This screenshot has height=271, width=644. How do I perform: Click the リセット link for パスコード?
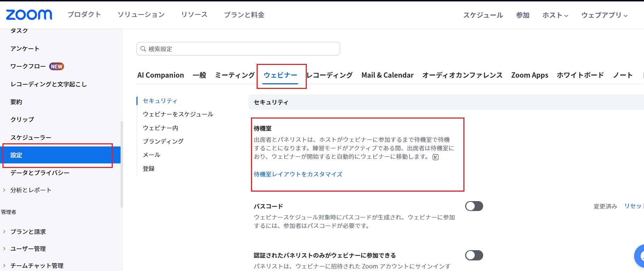[633, 206]
